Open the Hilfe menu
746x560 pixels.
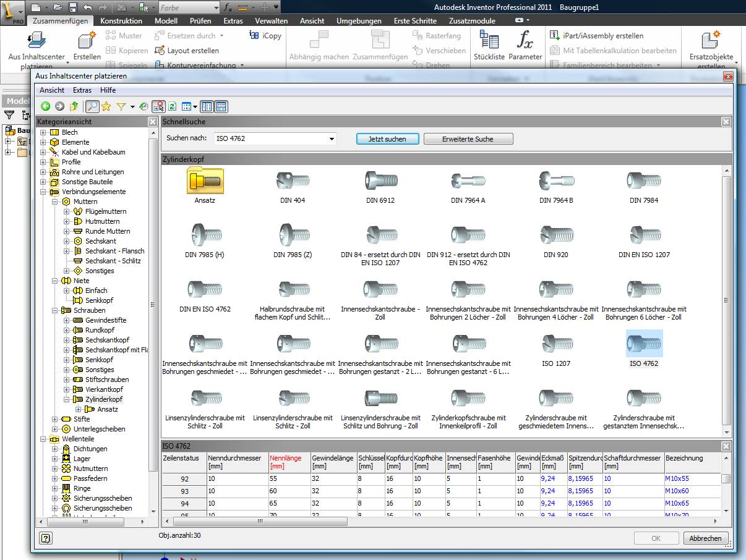108,90
